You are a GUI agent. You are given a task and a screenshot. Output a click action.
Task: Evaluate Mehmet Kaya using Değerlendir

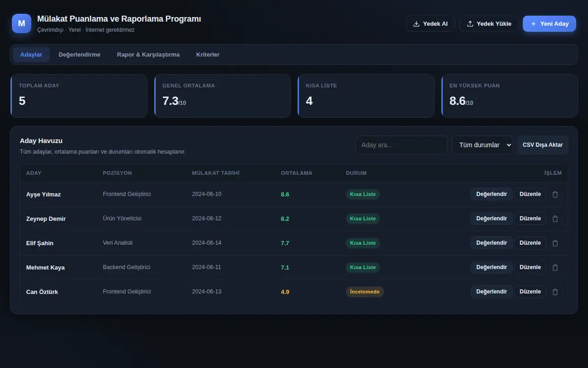(491, 267)
